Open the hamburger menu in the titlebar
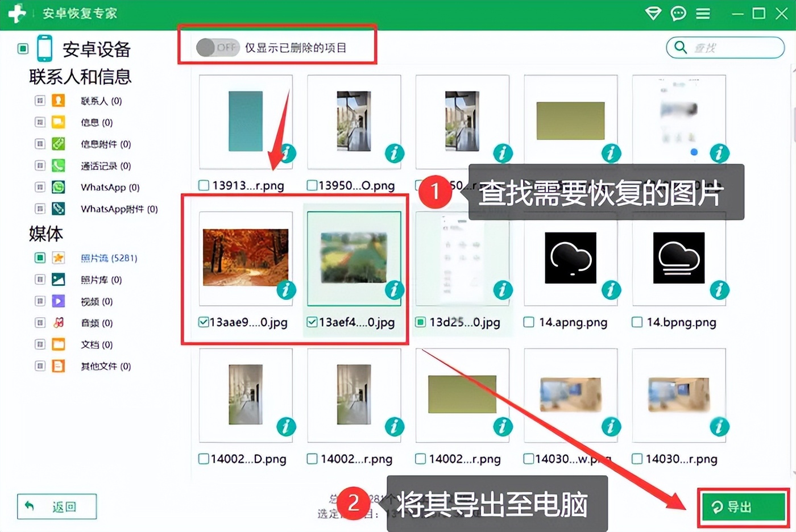The image size is (796, 532). [x=703, y=14]
